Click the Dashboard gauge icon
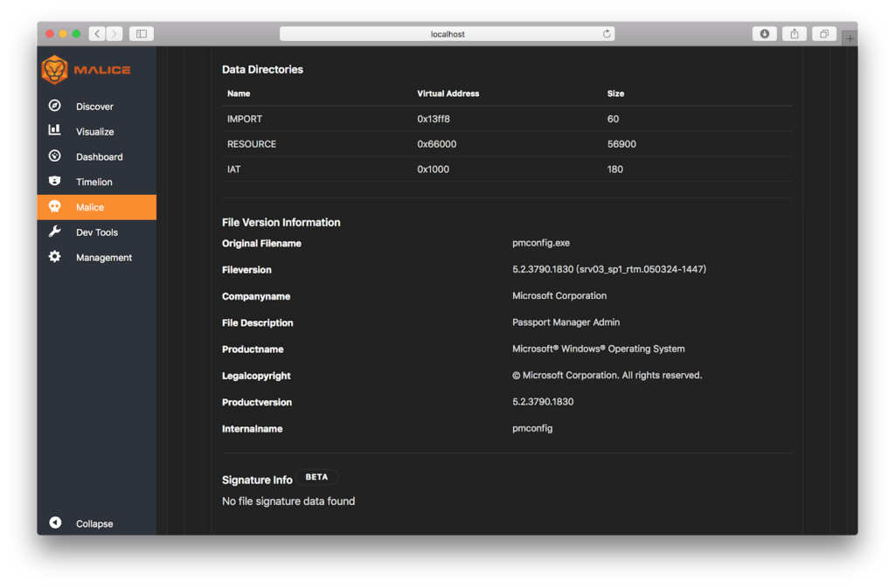Image resolution: width=895 pixels, height=588 pixels. point(55,156)
